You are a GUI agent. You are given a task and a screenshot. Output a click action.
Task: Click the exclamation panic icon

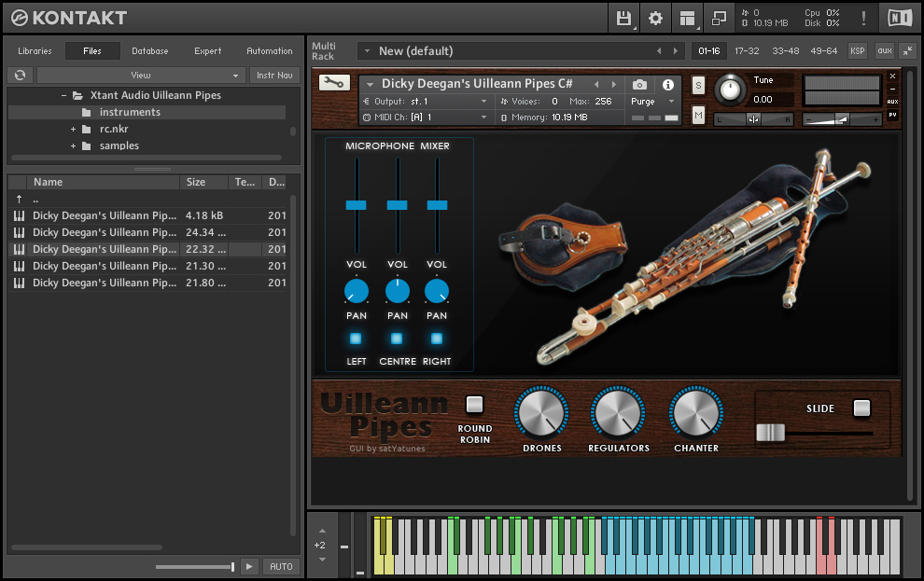point(863,18)
